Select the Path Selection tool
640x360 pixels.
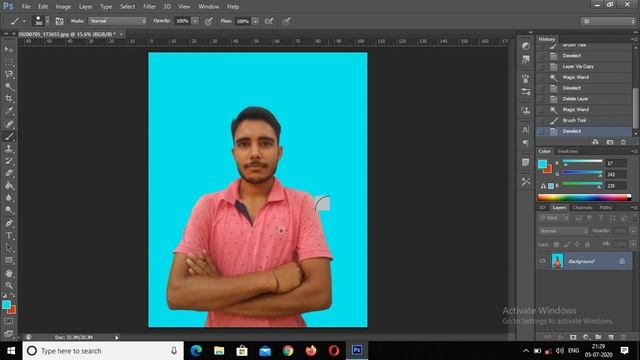click(x=9, y=248)
